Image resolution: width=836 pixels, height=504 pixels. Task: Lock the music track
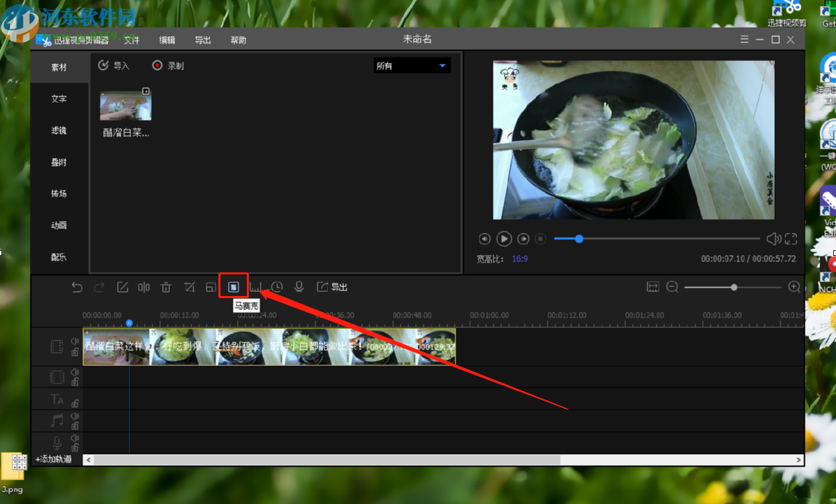[x=75, y=426]
